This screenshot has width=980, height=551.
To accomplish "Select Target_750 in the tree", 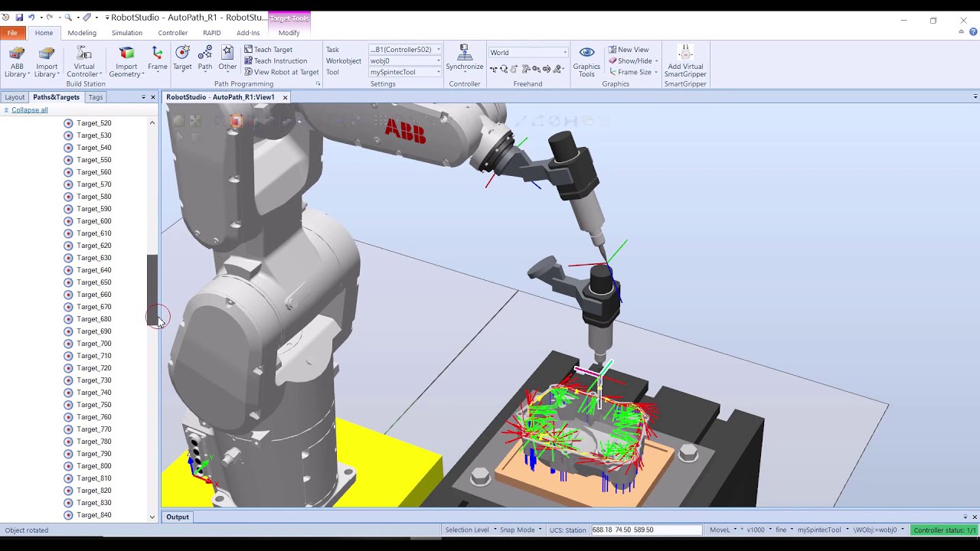I will click(94, 405).
